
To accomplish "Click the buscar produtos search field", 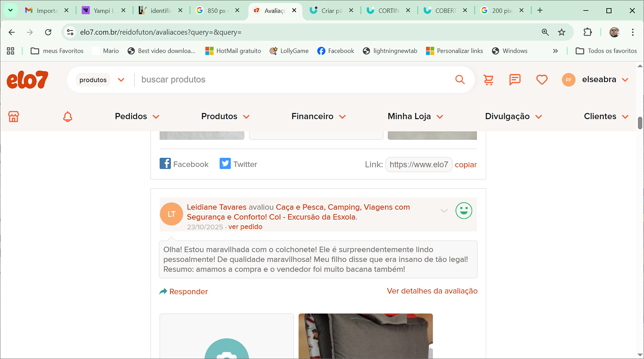I will click(292, 80).
